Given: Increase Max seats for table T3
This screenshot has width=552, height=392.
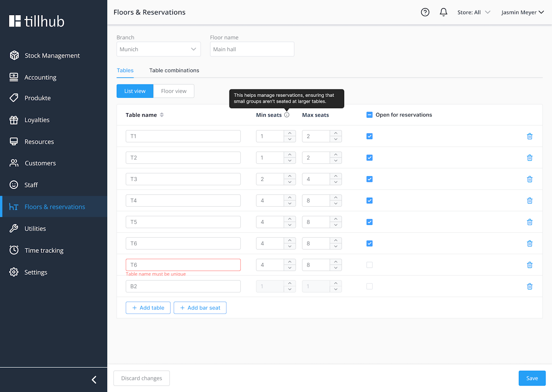Looking at the screenshot, I should [x=336, y=176].
